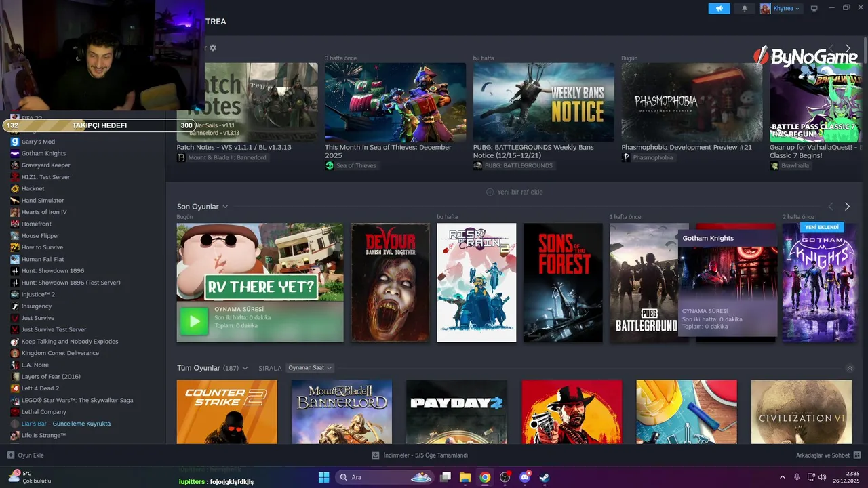The image size is (868, 488).
Task: Open the Devour game cover
Action: click(391, 283)
